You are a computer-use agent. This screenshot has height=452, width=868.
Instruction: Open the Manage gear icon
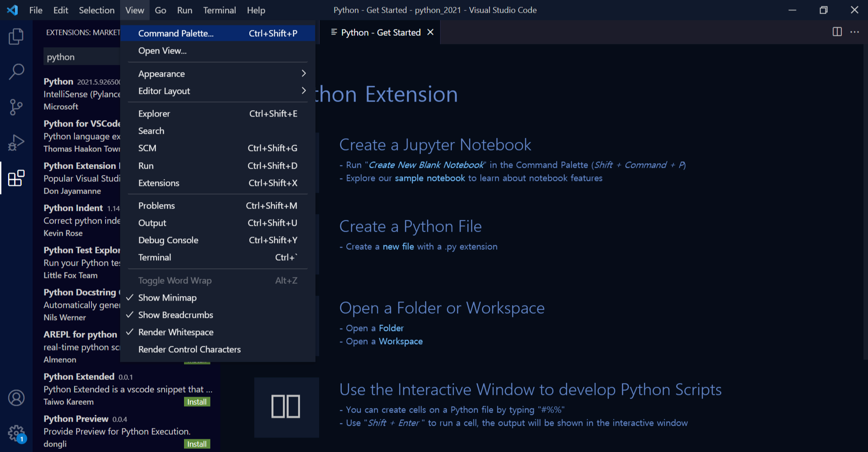point(16,433)
